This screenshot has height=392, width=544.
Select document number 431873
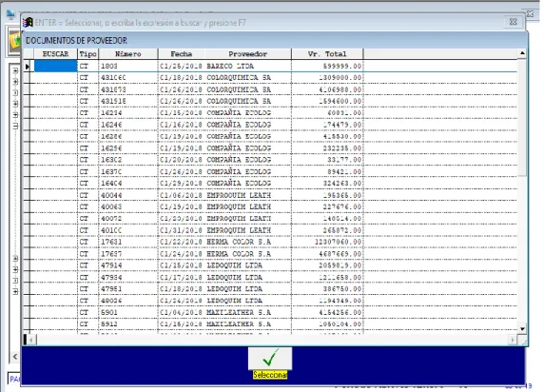113,89
